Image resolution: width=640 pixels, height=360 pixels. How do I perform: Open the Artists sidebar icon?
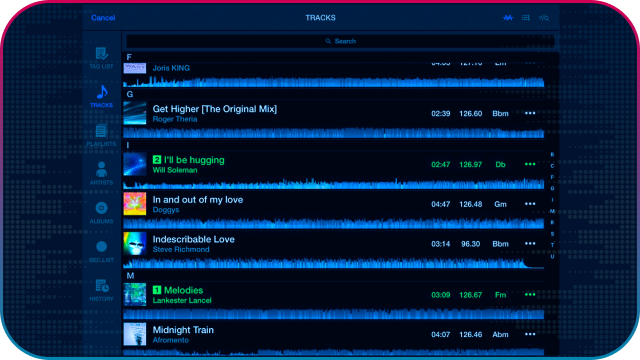point(101,173)
